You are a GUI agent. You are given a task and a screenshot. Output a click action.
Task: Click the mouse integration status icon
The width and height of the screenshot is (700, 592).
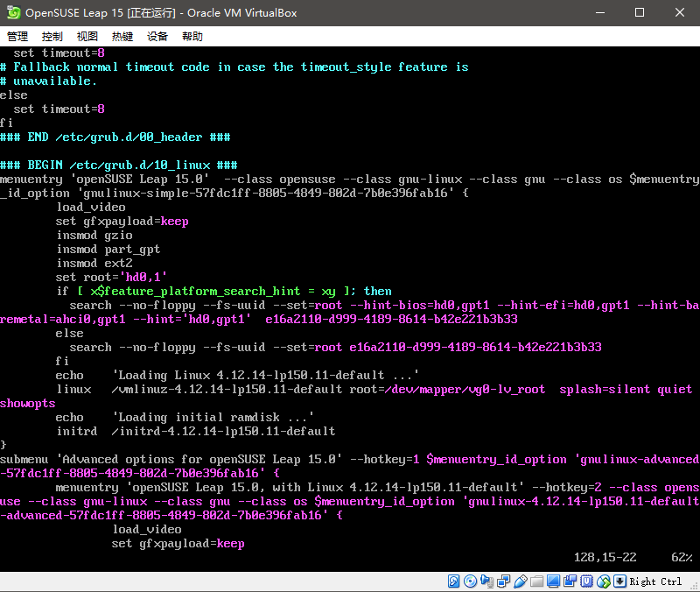tap(603, 581)
